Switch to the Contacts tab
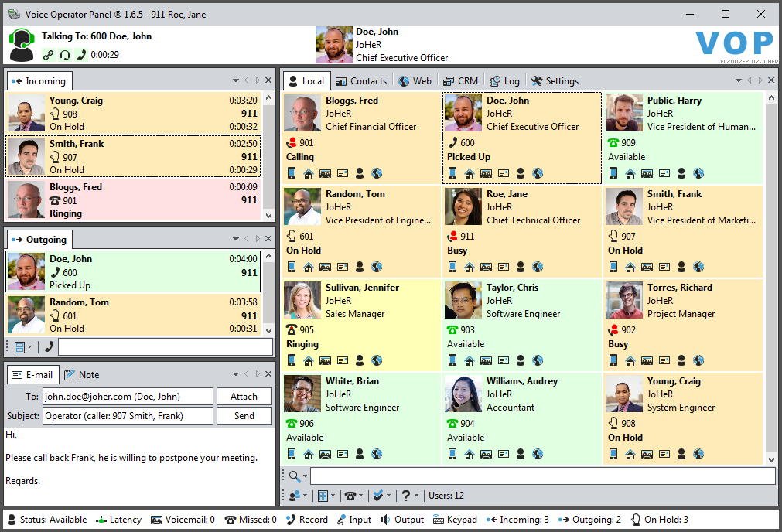 pyautogui.click(x=360, y=80)
